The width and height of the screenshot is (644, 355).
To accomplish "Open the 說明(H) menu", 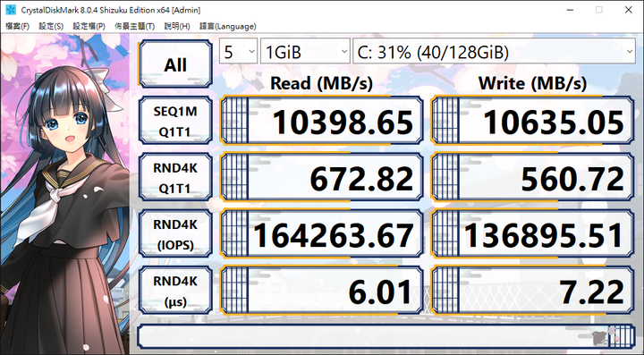I will (177, 26).
